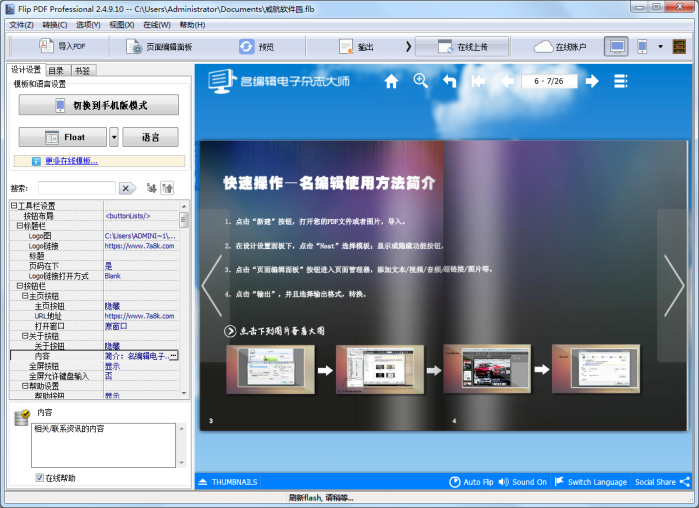
Task: Click the ellipsis button in the content (内容) row
Action: click(173, 356)
